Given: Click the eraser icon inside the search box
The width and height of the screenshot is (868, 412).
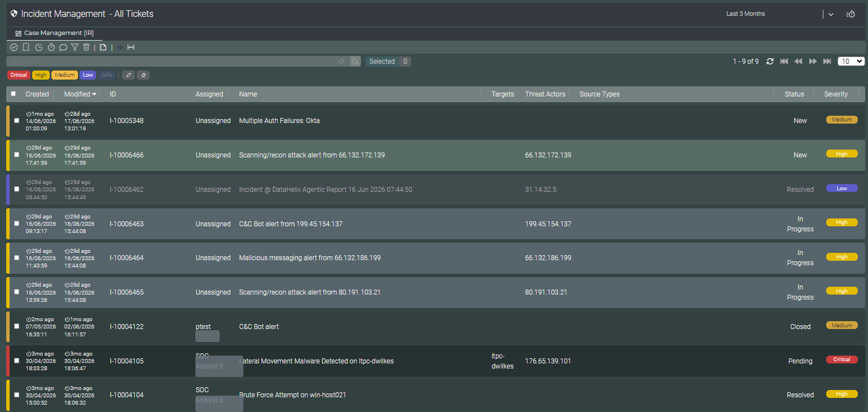Looking at the screenshot, I should click(x=341, y=62).
